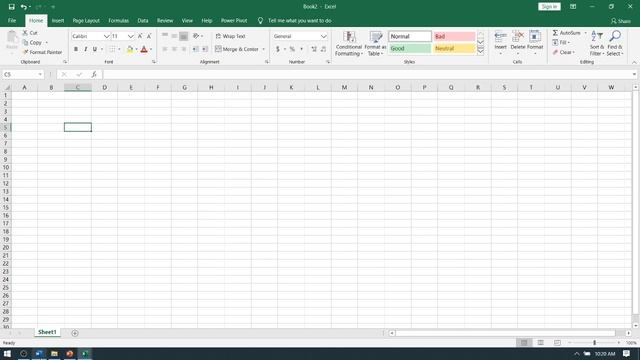Open the General number format dropdown
The width and height of the screenshot is (640, 360).
click(x=323, y=36)
